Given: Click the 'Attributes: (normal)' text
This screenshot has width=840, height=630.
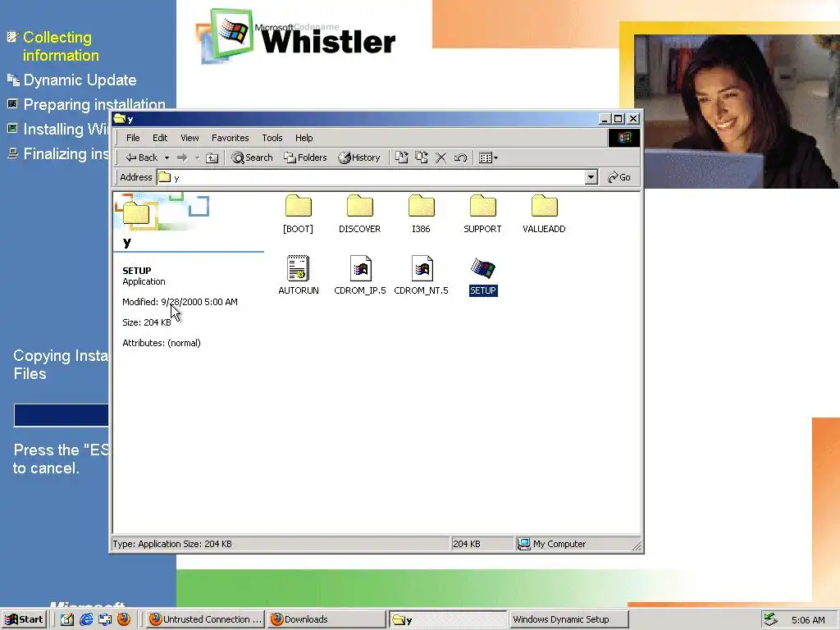Looking at the screenshot, I should click(x=162, y=343).
